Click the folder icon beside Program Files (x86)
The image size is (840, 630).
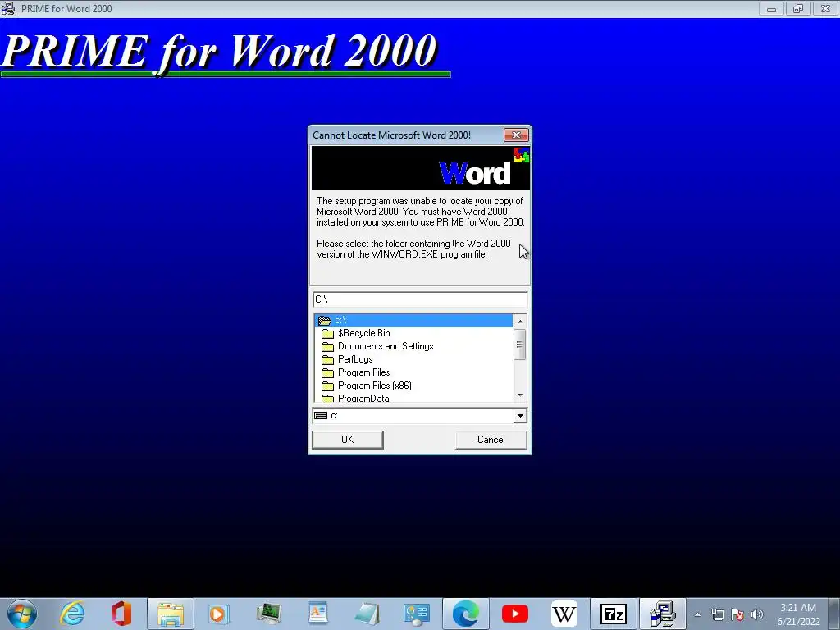tap(327, 386)
